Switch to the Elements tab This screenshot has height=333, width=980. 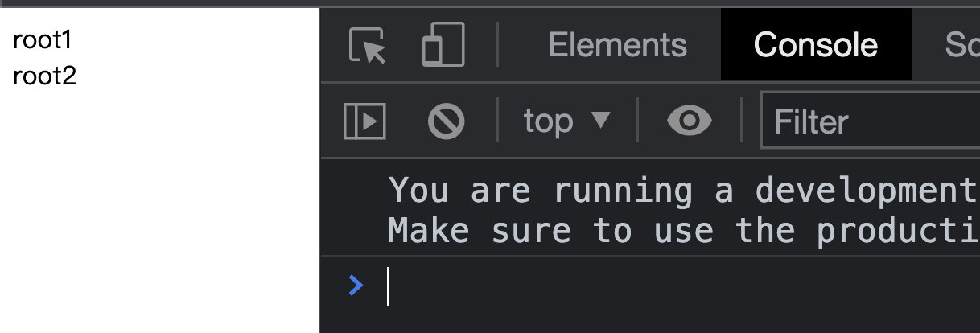pos(617,45)
